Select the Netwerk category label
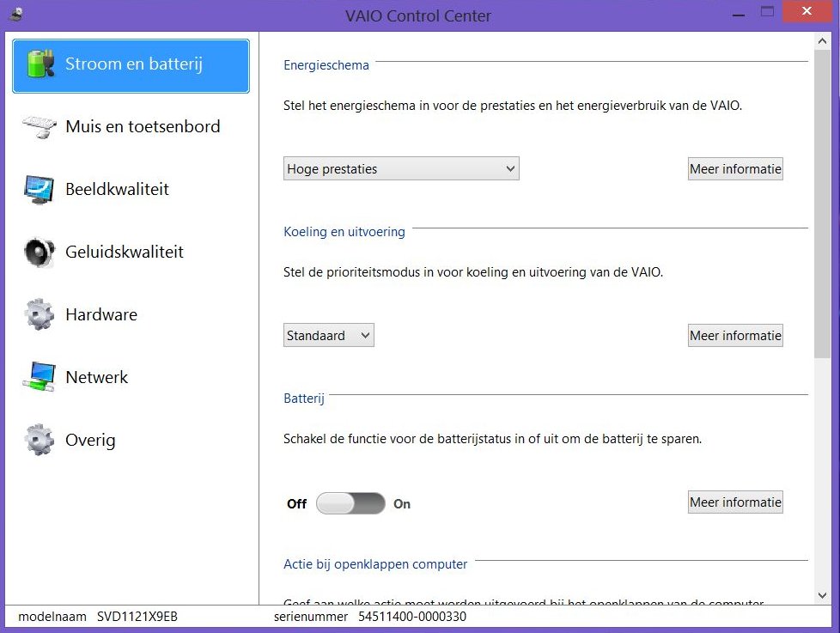The width and height of the screenshot is (840, 633). coord(96,378)
